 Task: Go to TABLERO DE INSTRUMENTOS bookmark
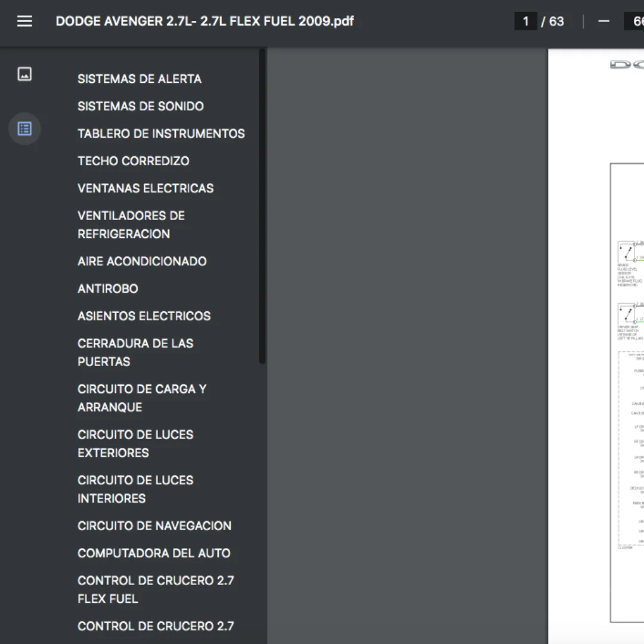(x=161, y=134)
